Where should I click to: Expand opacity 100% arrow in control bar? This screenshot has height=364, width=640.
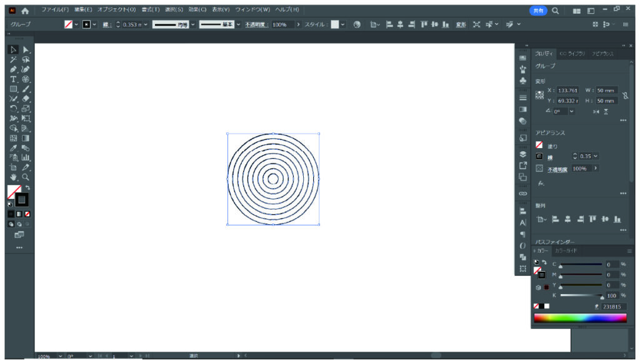298,25
